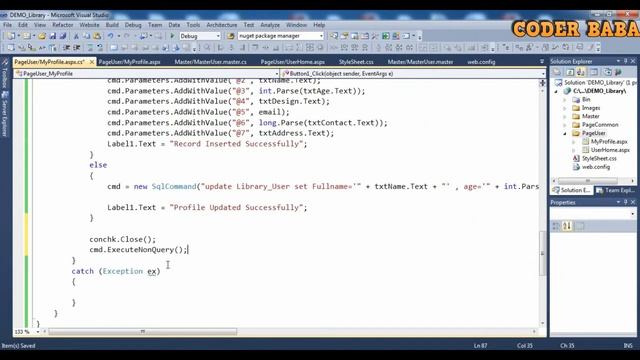
Task: Open the Refactor menu
Action: (62, 25)
